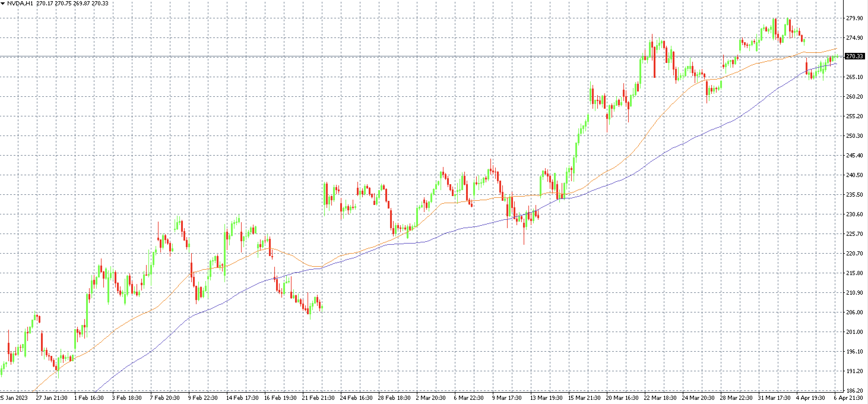Click the 21 Feb 21:30 time label
This screenshot has height=404, width=868.
[318, 398]
